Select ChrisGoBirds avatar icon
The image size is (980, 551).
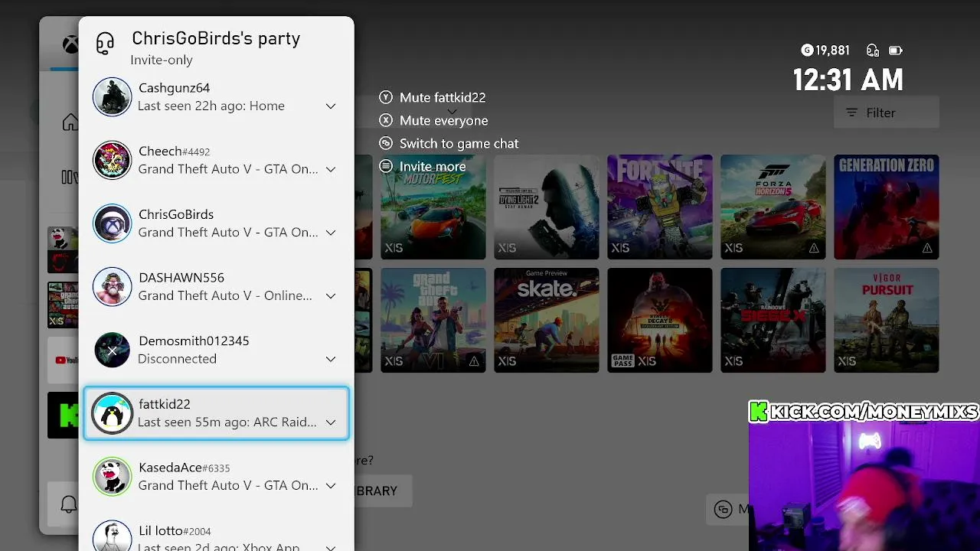(x=113, y=223)
